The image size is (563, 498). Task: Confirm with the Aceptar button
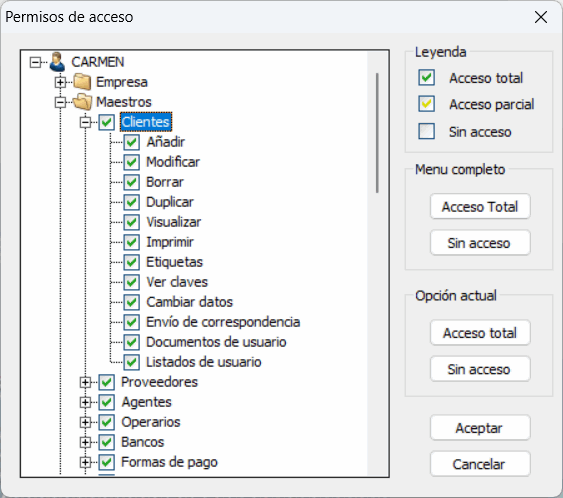(x=480, y=428)
